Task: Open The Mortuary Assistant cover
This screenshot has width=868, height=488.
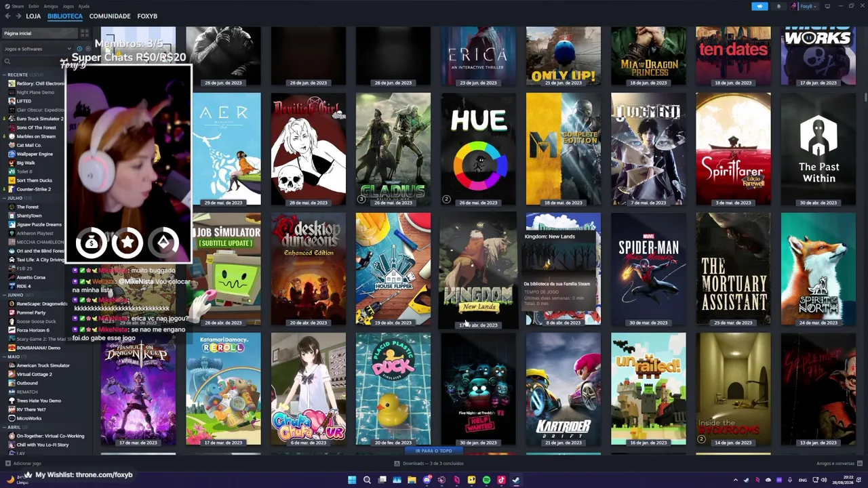Action: pos(733,269)
